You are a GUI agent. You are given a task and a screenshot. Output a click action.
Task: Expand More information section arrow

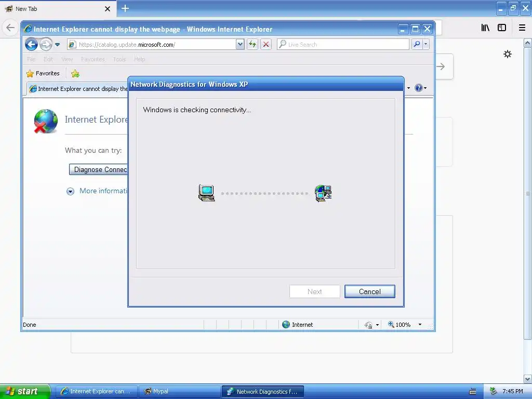coord(70,191)
